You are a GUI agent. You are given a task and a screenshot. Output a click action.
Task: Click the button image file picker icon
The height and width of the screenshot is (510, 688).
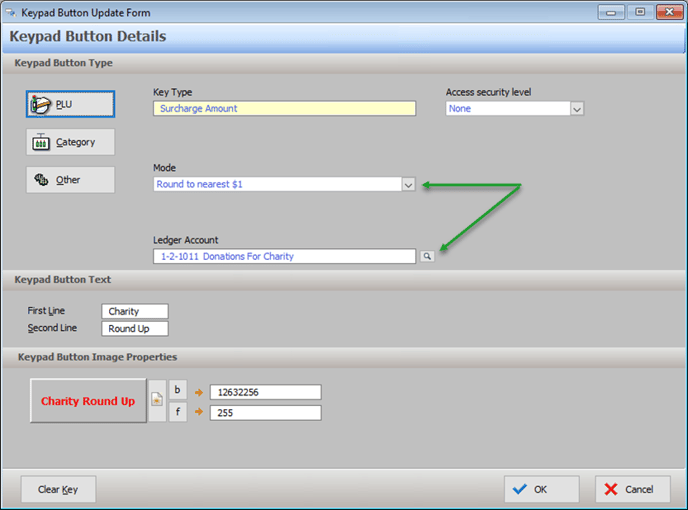(157, 400)
